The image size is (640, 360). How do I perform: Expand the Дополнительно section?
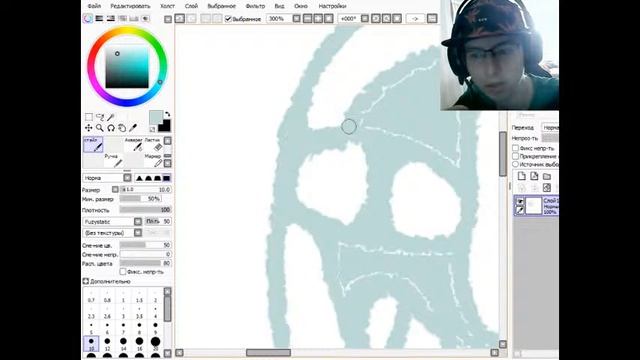click(86, 281)
